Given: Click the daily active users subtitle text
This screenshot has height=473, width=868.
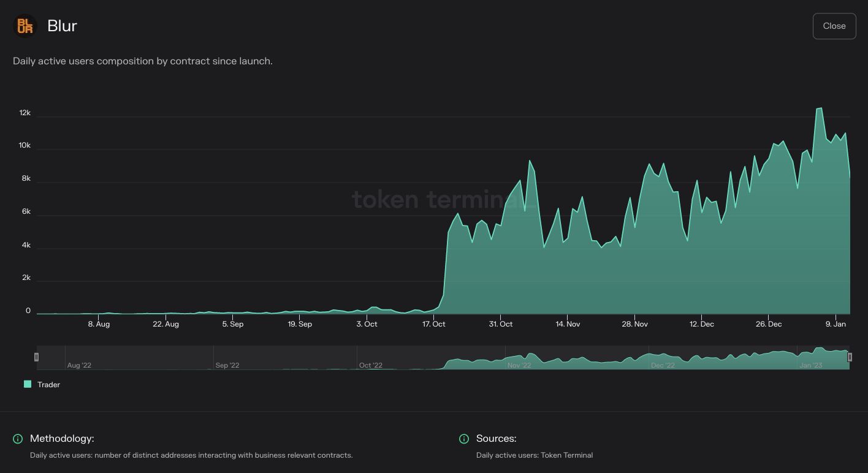Looking at the screenshot, I should [143, 61].
